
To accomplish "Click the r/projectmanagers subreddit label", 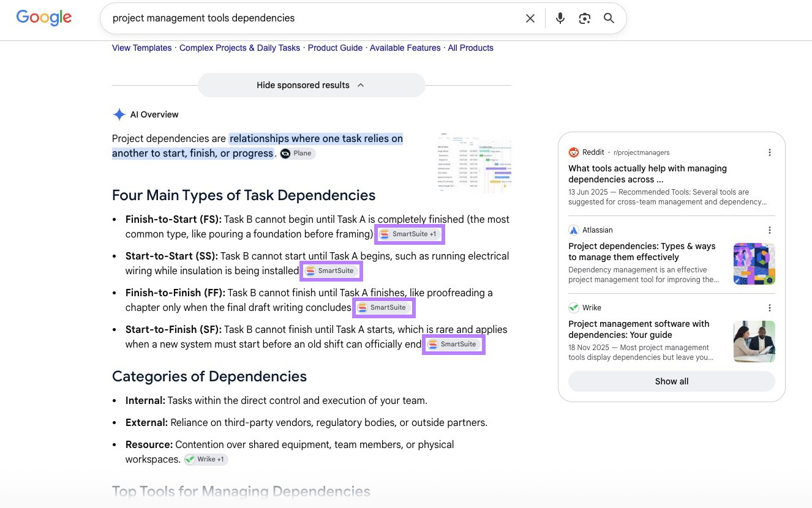I will pyautogui.click(x=641, y=152).
